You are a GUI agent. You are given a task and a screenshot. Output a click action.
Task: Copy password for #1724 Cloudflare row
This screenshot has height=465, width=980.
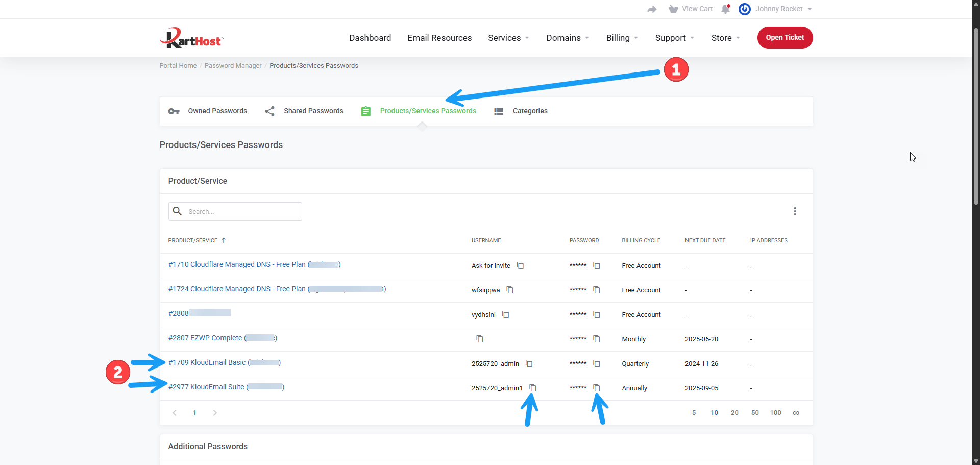click(596, 290)
